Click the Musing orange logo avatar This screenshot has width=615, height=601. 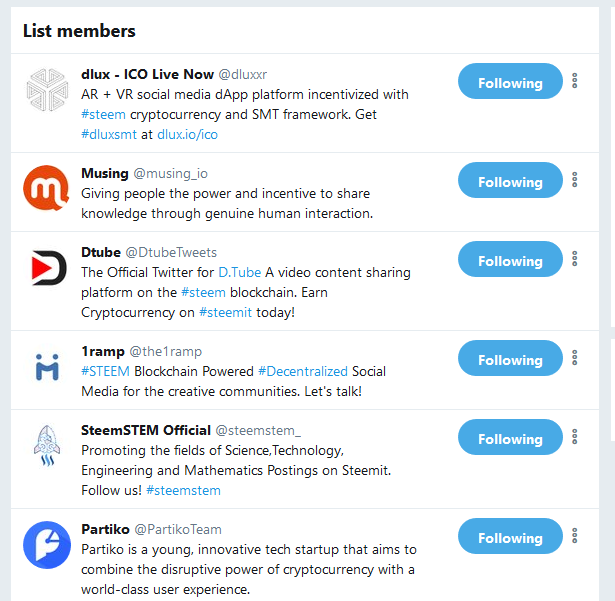coord(46,188)
